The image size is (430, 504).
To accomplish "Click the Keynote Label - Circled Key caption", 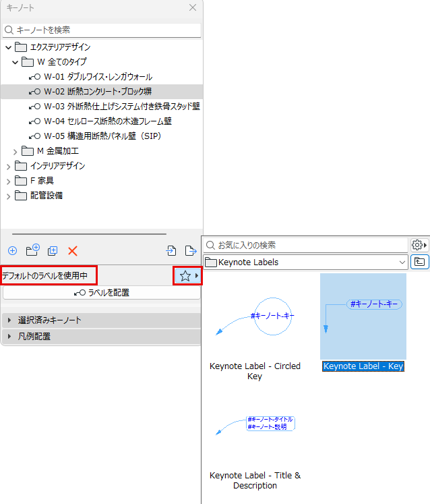I will tap(255, 371).
